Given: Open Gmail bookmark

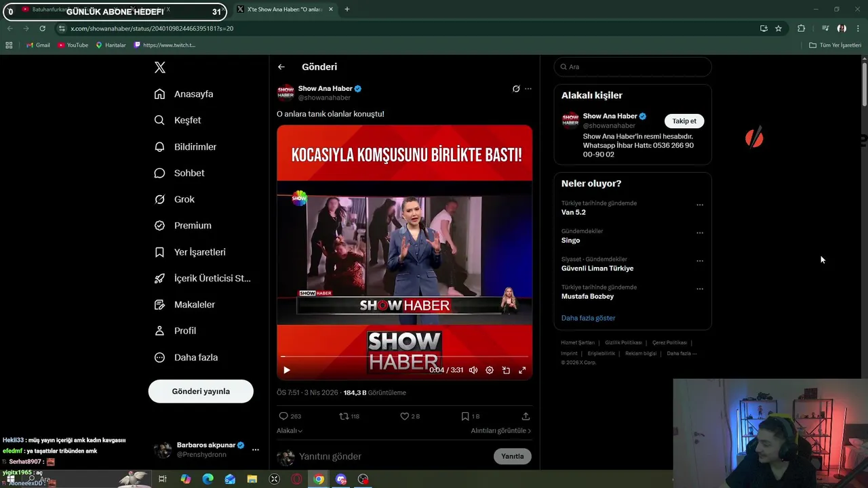Looking at the screenshot, I should coord(38,45).
